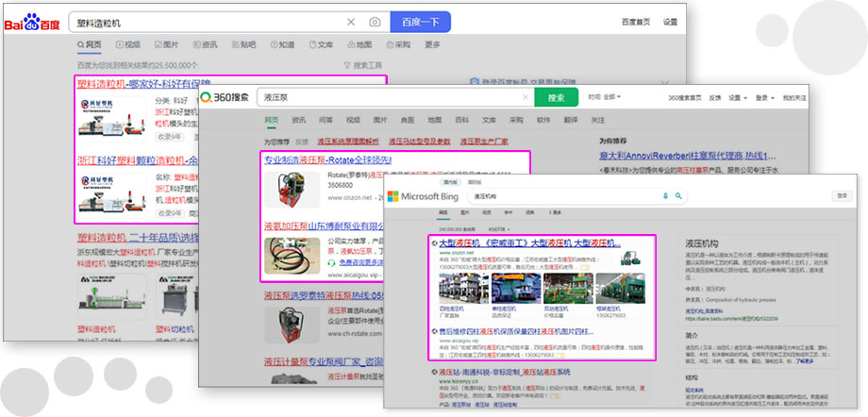Image resolution: width=868 pixels, height=417 pixels.
Task: Activate Bing microphone voice search
Action: point(666,195)
